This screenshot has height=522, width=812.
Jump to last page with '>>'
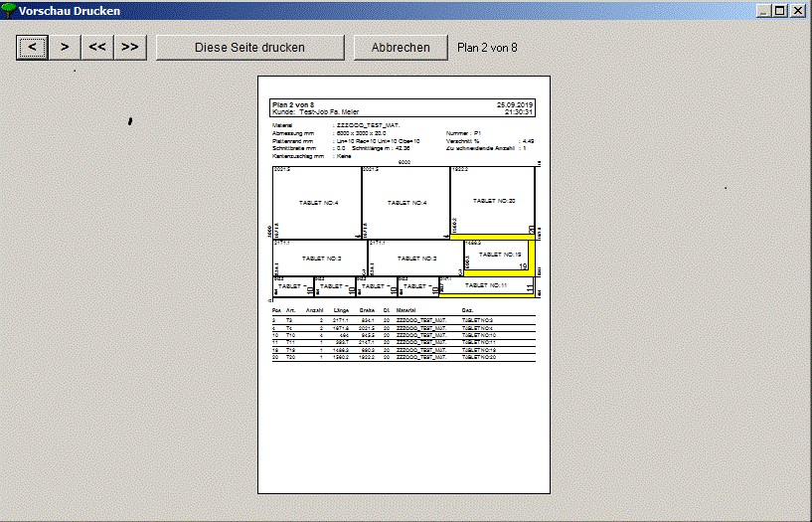tap(129, 47)
